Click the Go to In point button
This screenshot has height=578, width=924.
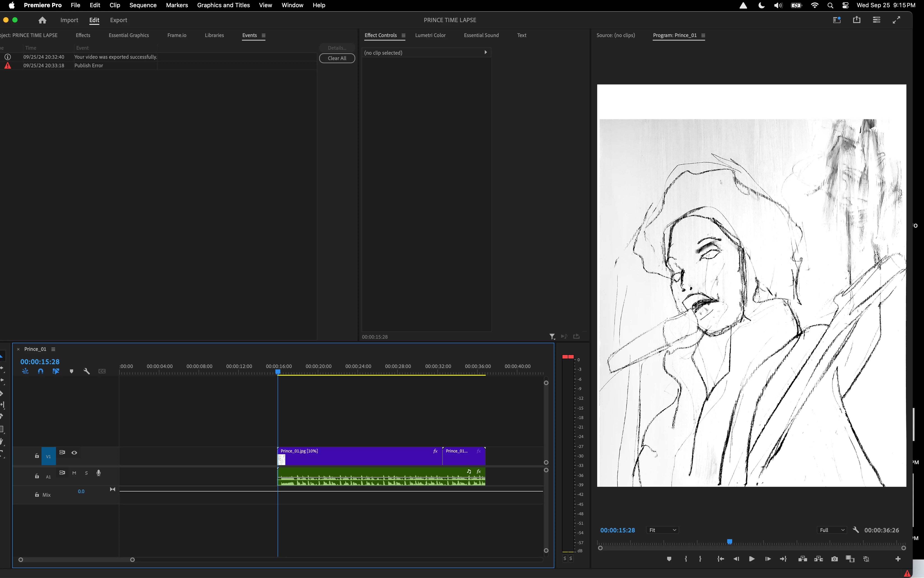coord(721,559)
